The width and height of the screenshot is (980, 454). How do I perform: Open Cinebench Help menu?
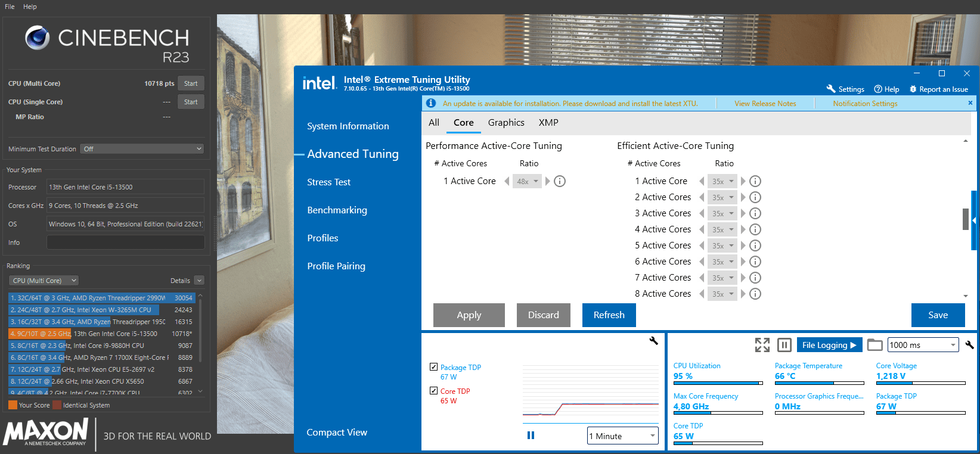click(30, 7)
